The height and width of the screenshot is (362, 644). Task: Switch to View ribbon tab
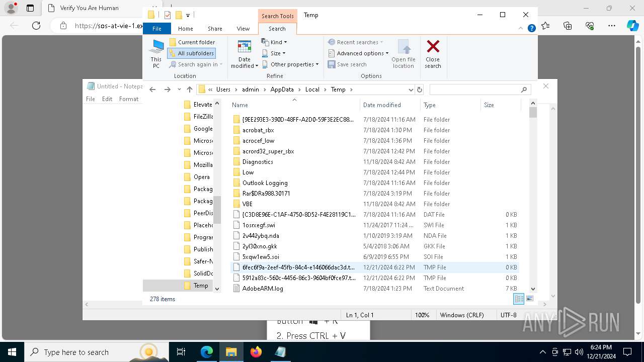coord(243,29)
